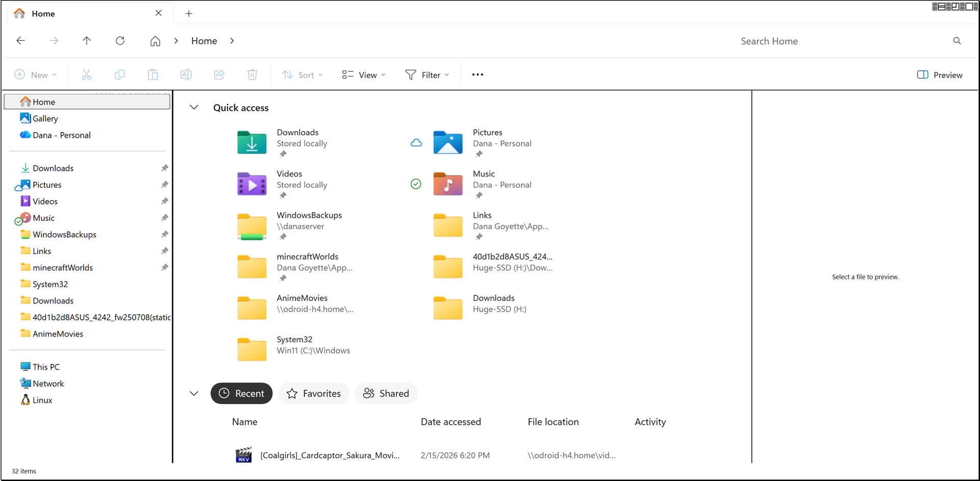Switch to the Shared tab
The height and width of the screenshot is (481, 980).
(x=386, y=393)
